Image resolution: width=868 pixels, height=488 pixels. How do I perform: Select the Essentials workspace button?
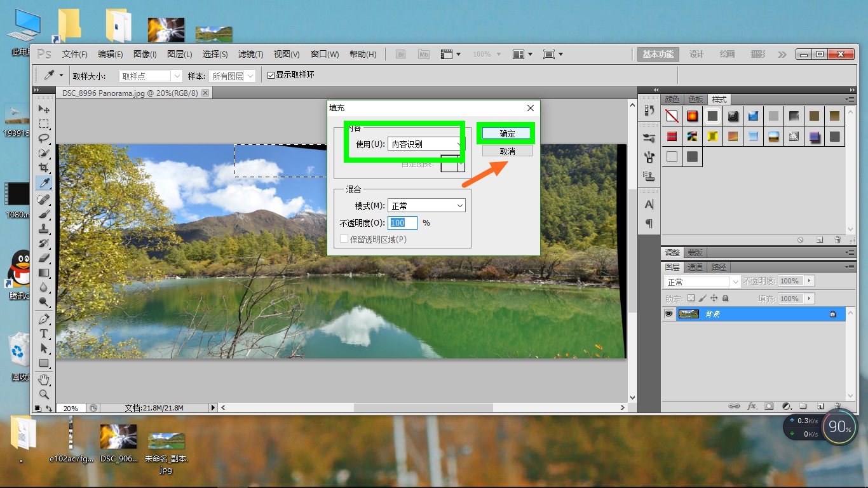click(x=658, y=54)
